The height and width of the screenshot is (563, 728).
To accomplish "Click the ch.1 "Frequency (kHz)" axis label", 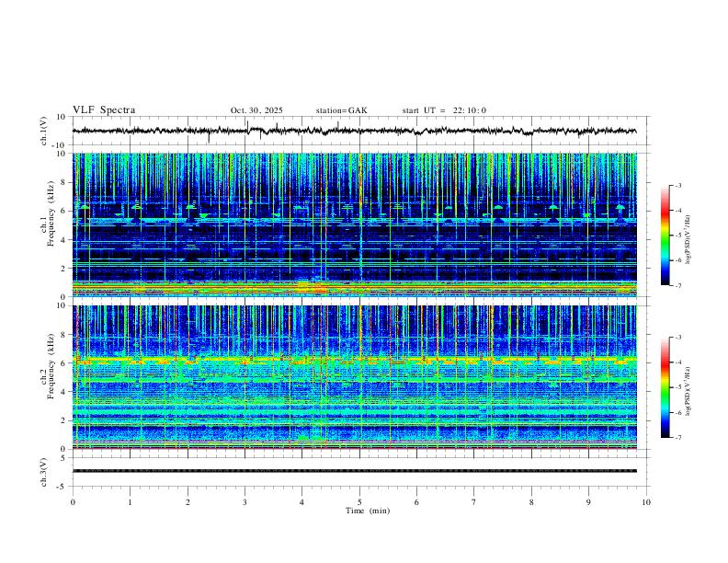I will [x=51, y=213].
